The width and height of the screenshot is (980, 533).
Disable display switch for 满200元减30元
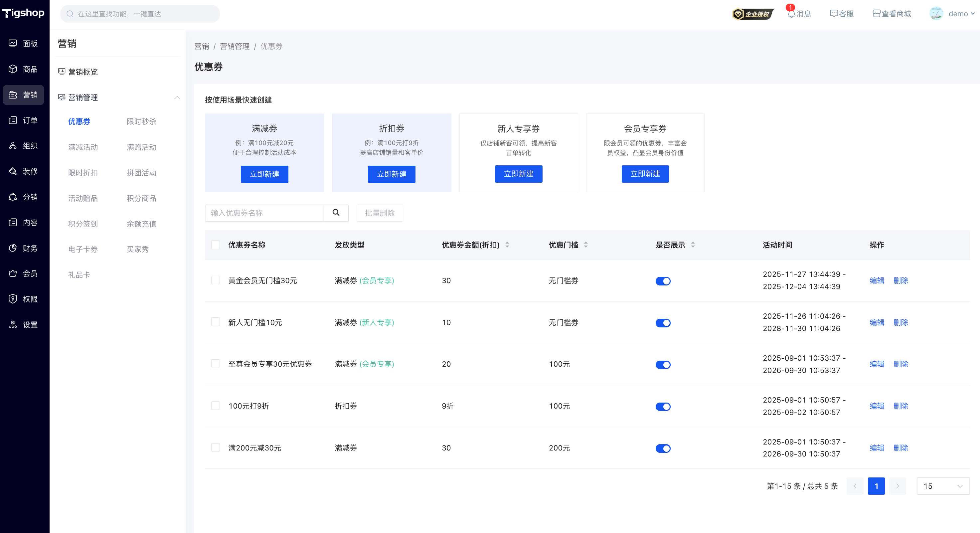(x=663, y=448)
